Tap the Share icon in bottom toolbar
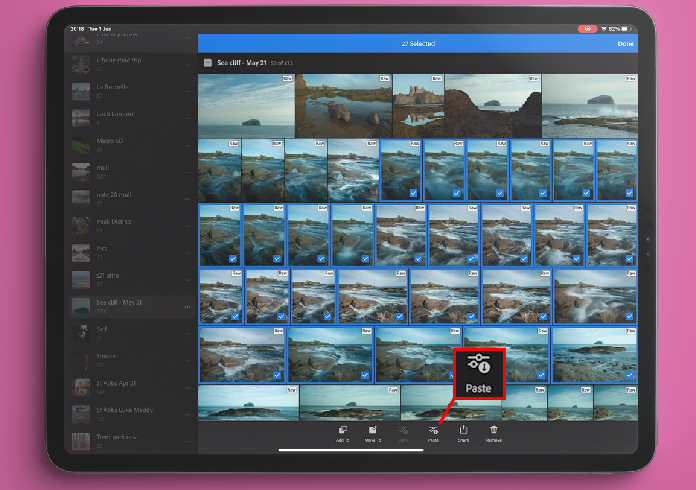The height and width of the screenshot is (490, 696). pyautogui.click(x=463, y=430)
